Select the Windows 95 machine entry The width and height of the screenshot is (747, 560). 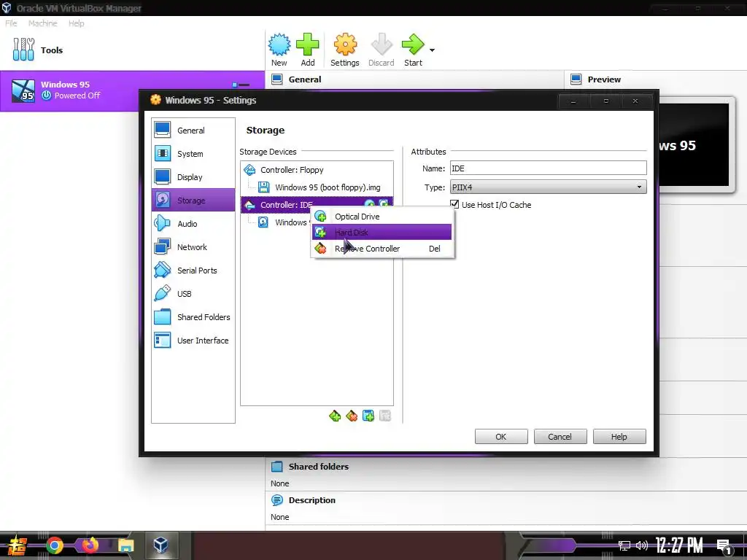(x=133, y=90)
